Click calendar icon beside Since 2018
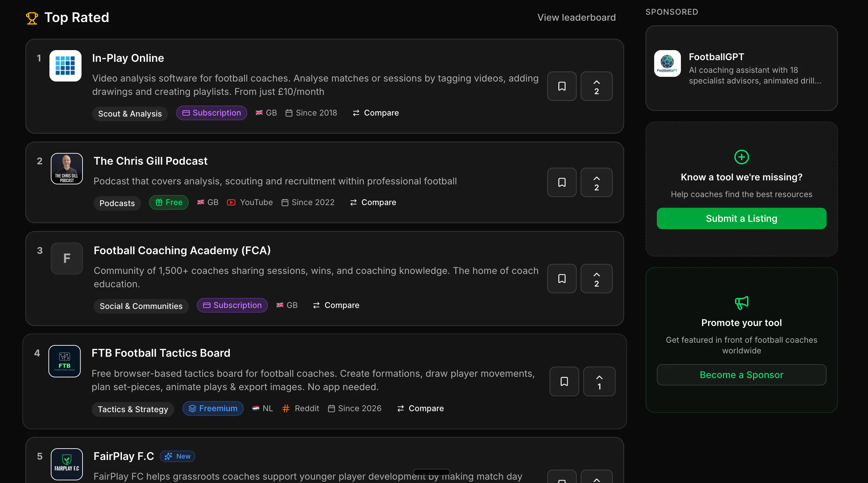868x483 pixels. coord(289,113)
